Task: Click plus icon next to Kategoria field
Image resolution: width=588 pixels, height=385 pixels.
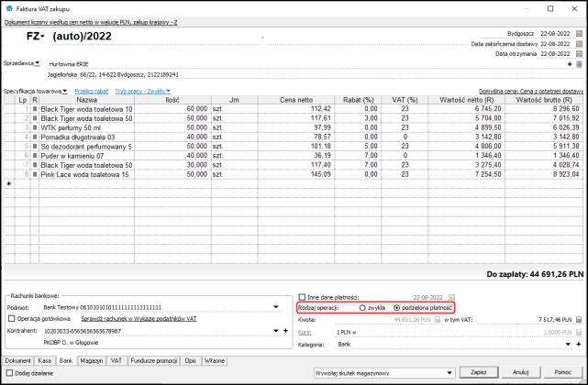Action: click(579, 344)
